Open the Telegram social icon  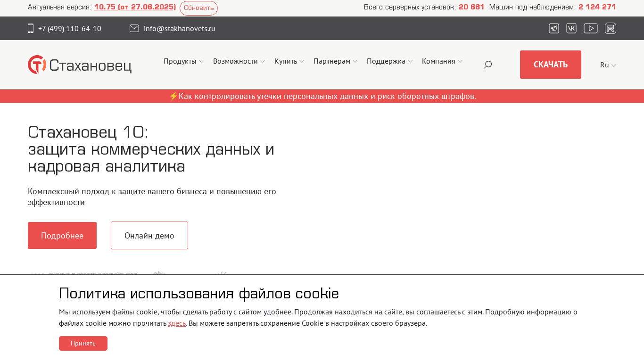pos(554,28)
